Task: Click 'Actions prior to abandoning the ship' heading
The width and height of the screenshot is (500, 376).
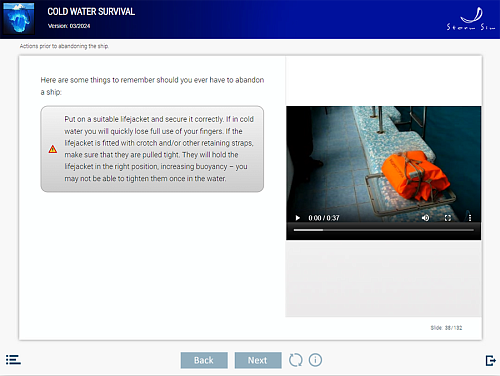Action: (x=64, y=46)
